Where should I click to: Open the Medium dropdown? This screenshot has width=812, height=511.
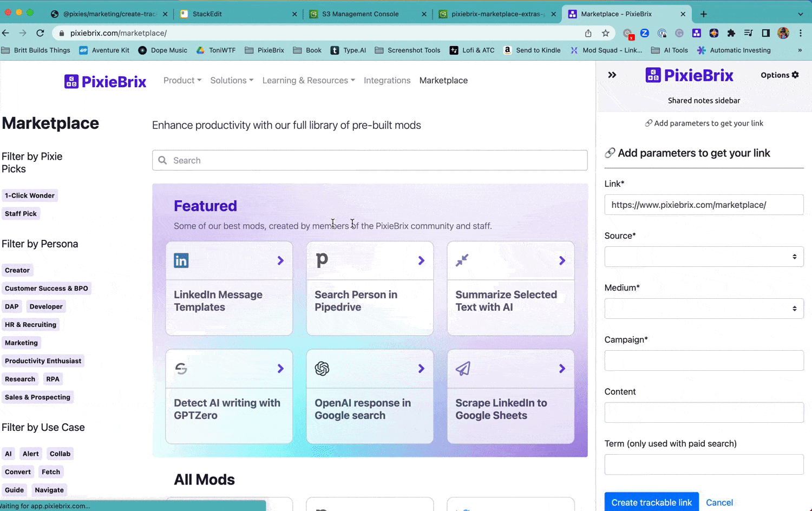point(704,309)
